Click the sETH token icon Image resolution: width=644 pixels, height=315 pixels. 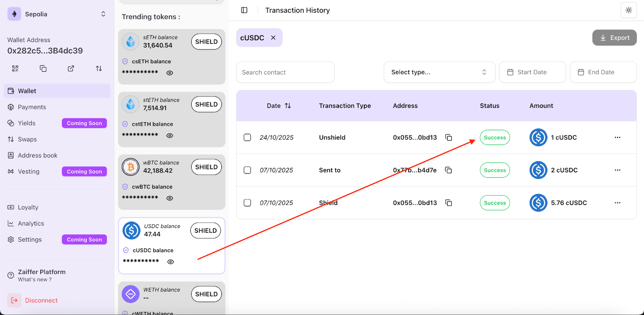tap(131, 41)
